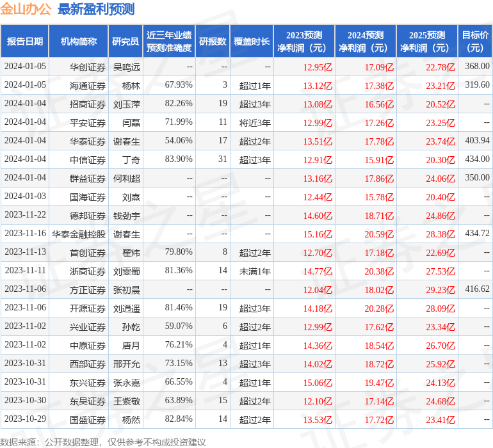
Task: Click researcher name 孙乾
Action: pyautogui.click(x=131, y=326)
